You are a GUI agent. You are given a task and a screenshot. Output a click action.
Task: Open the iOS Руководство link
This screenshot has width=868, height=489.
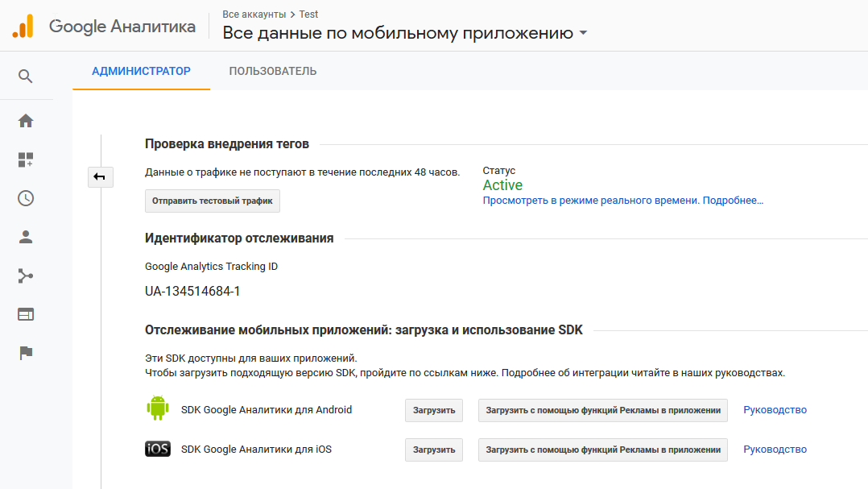coord(775,450)
